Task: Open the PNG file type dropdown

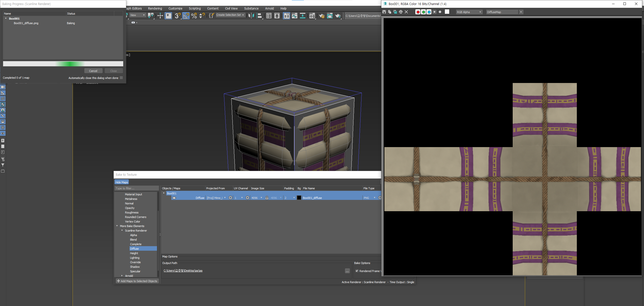Action: pyautogui.click(x=369, y=198)
